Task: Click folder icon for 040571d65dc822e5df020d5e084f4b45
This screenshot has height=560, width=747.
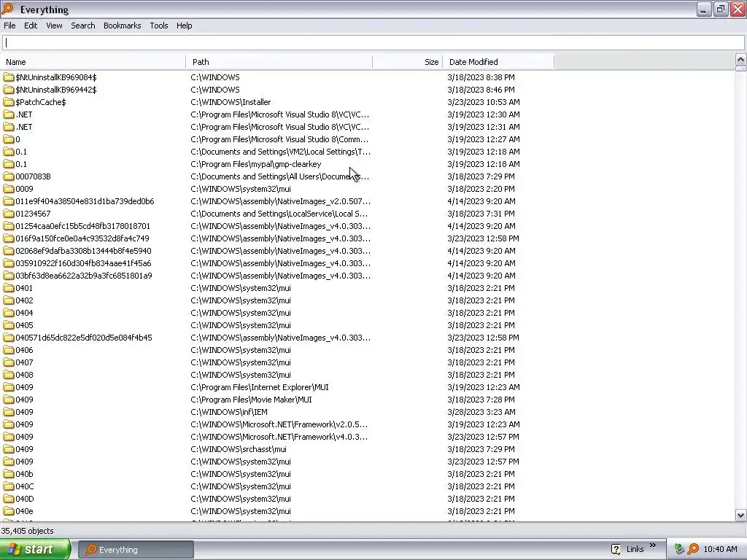Action: pos(9,337)
